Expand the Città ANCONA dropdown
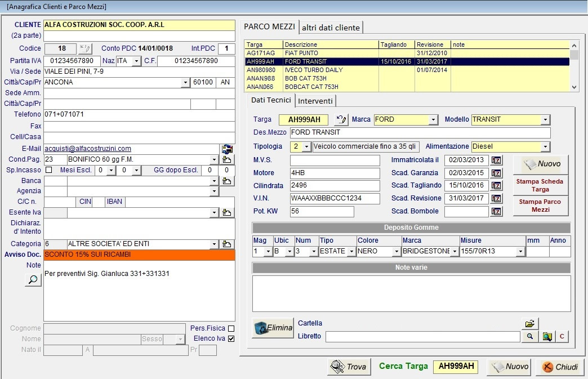Image resolution: width=588 pixels, height=379 pixels. click(185, 82)
